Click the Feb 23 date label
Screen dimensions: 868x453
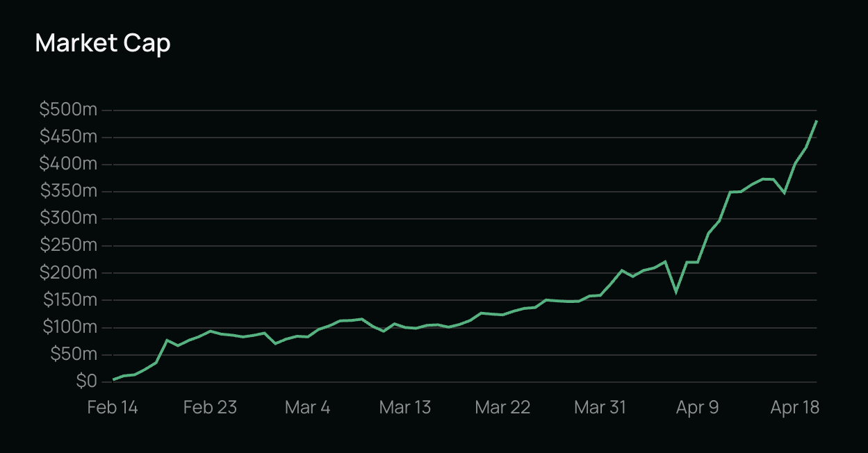click(x=210, y=407)
